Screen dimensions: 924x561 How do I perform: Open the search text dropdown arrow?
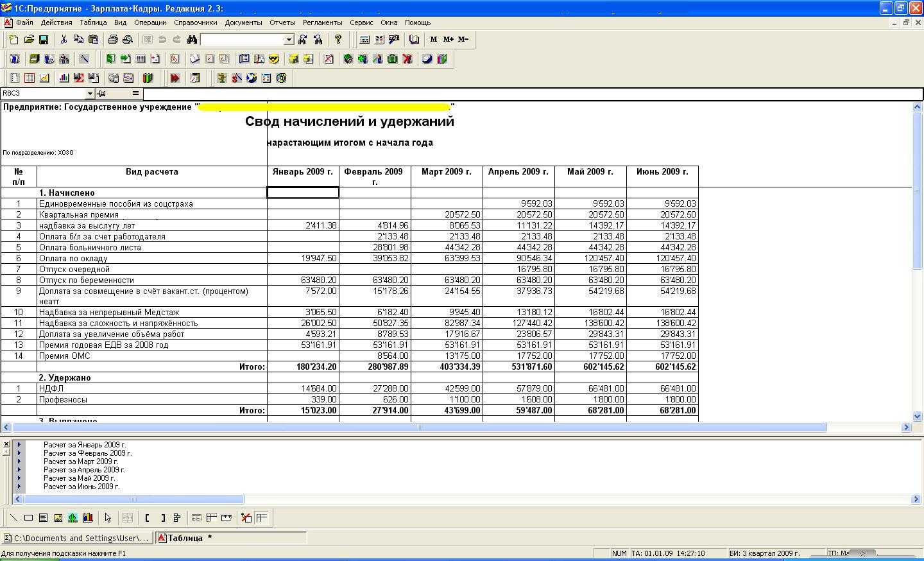[x=289, y=40]
